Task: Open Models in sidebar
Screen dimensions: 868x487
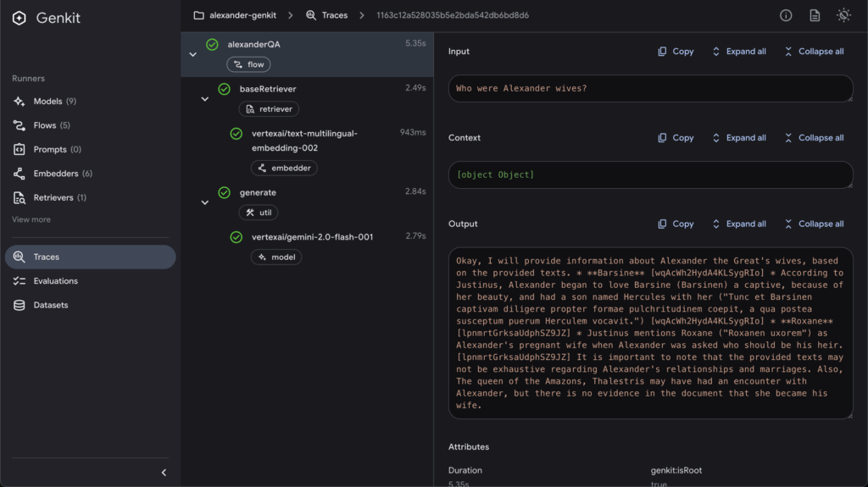Action: click(47, 101)
